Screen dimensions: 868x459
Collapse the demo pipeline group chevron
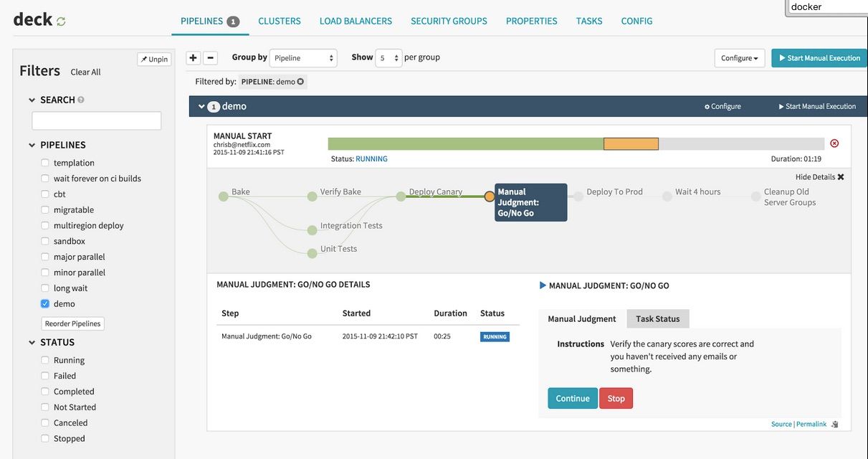point(201,106)
